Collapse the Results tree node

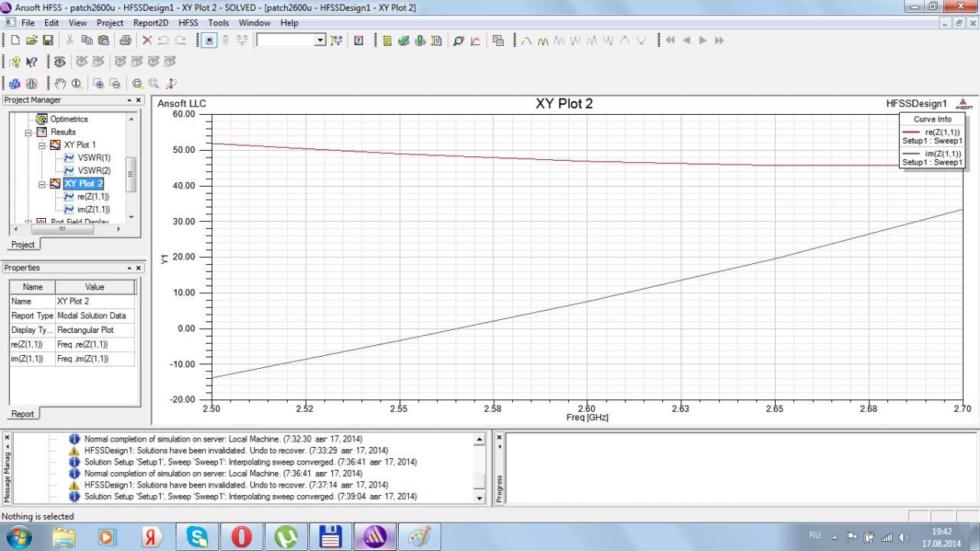29,132
